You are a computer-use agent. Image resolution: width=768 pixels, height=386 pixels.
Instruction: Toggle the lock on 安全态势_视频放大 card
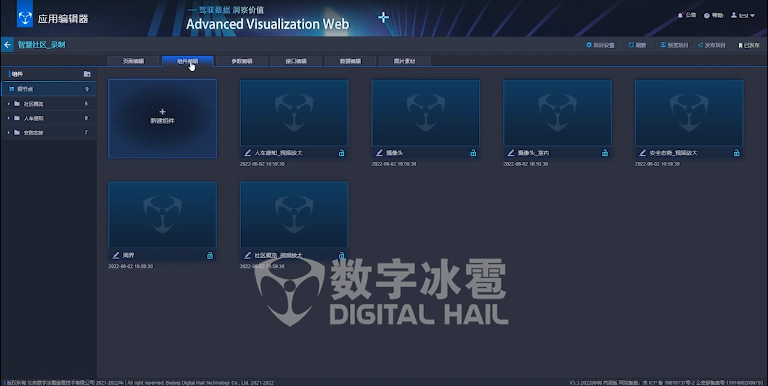click(736, 153)
